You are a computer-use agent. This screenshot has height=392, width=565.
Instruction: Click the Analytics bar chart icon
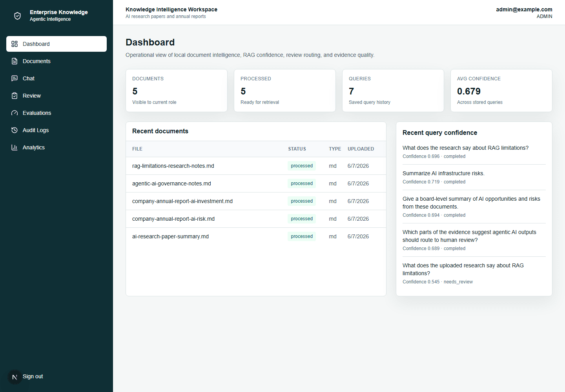click(15, 147)
